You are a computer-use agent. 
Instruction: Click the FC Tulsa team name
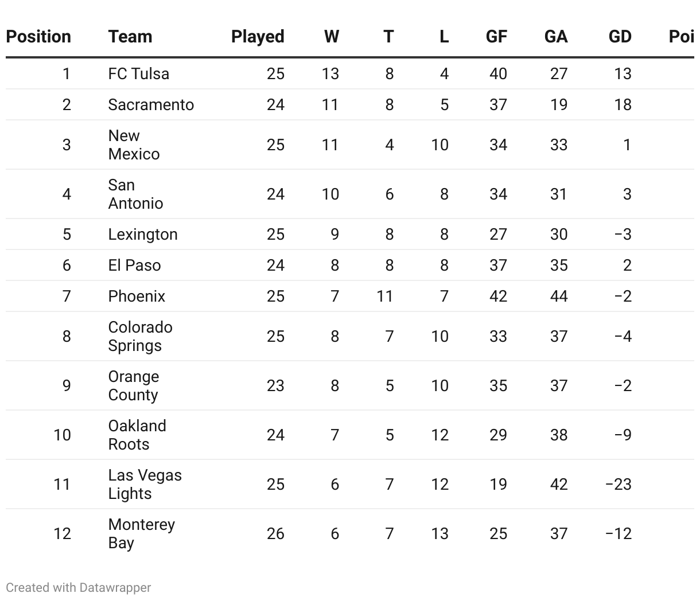[x=139, y=73]
